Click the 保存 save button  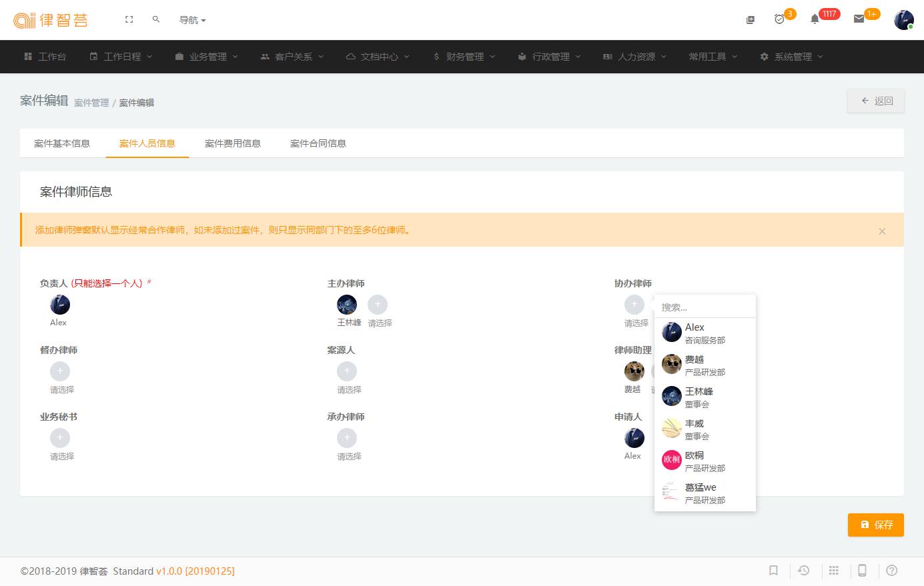(x=875, y=525)
